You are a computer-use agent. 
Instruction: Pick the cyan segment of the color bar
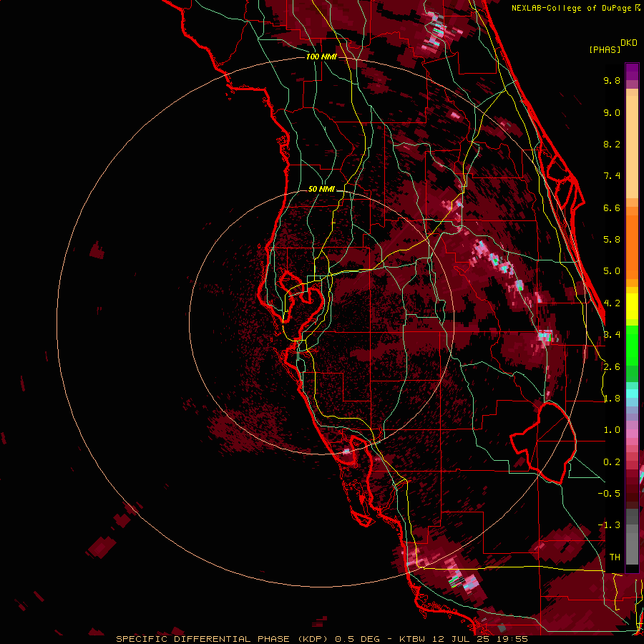coord(632,393)
